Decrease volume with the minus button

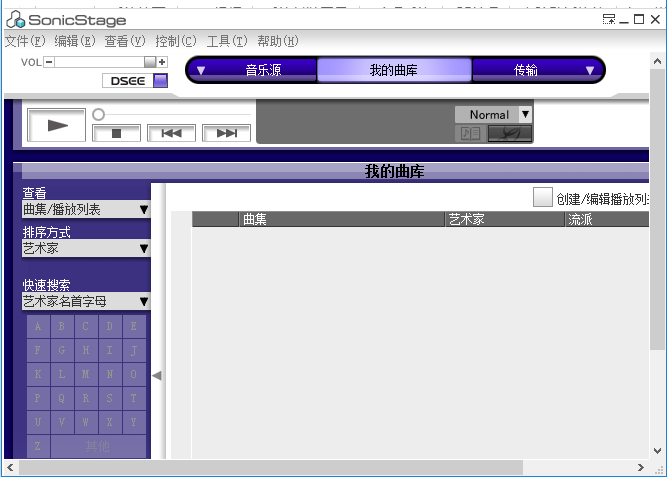(49, 62)
